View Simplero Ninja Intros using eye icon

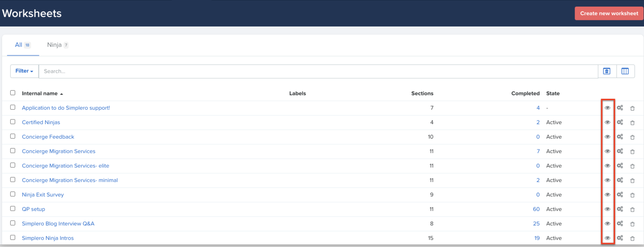click(607, 238)
